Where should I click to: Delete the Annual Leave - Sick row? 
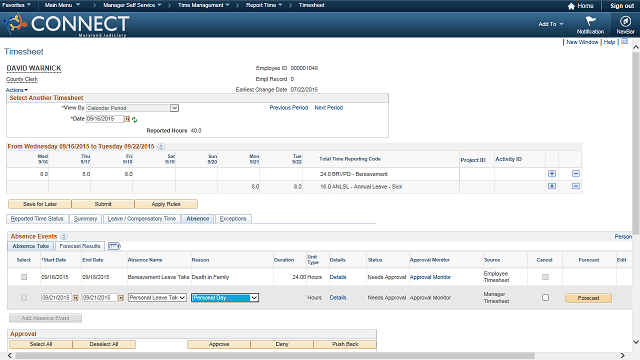click(576, 186)
